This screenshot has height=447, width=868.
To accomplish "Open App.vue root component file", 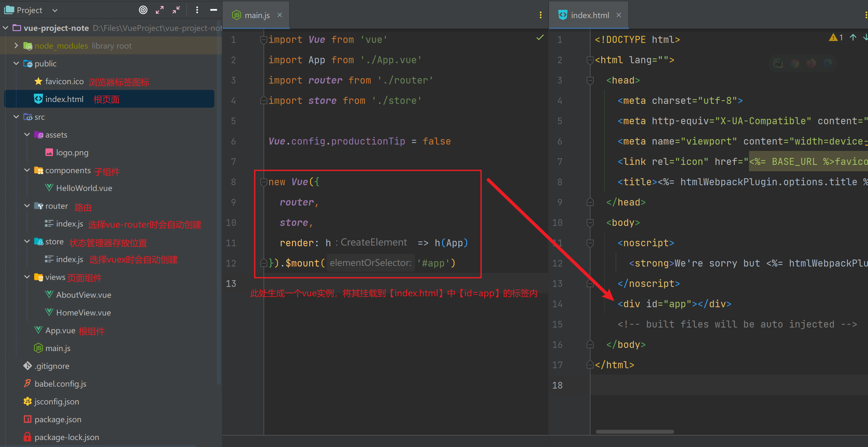I will (x=60, y=330).
